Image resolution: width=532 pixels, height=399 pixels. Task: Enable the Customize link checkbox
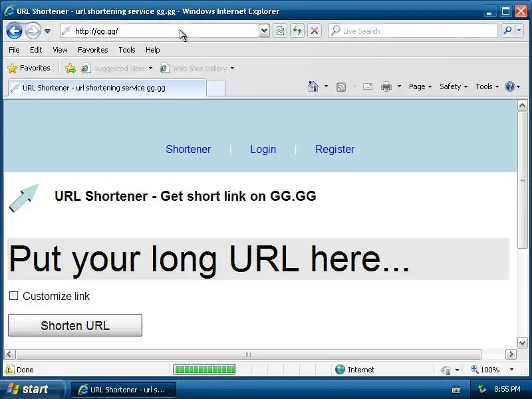click(x=13, y=295)
